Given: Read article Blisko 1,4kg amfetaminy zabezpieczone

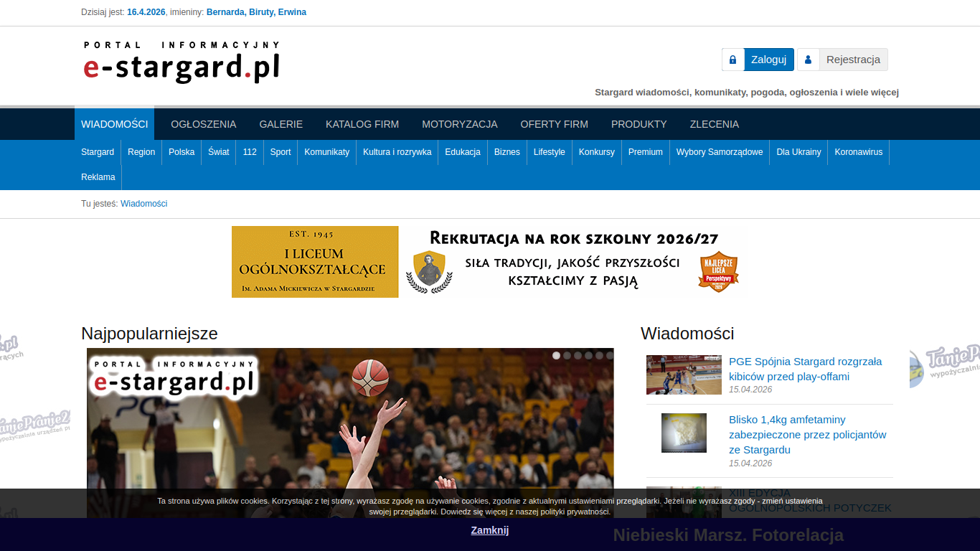Looking at the screenshot, I should pos(808,435).
